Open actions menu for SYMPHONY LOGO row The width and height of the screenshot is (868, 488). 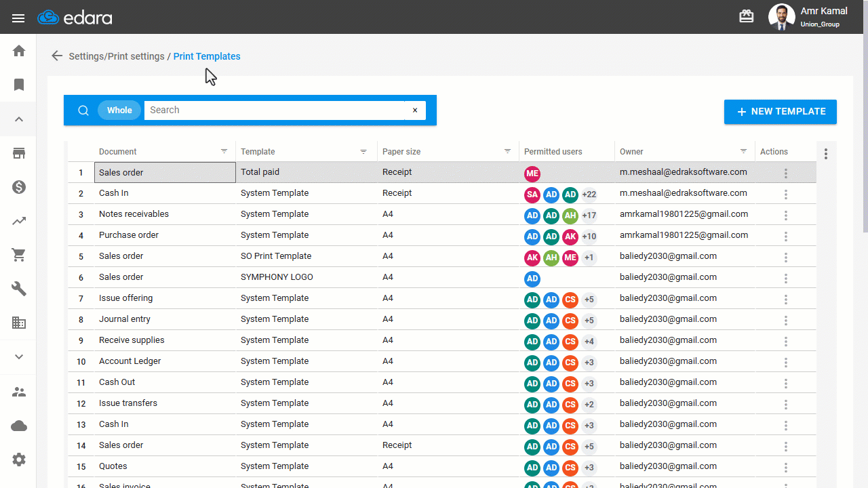[786, 279]
